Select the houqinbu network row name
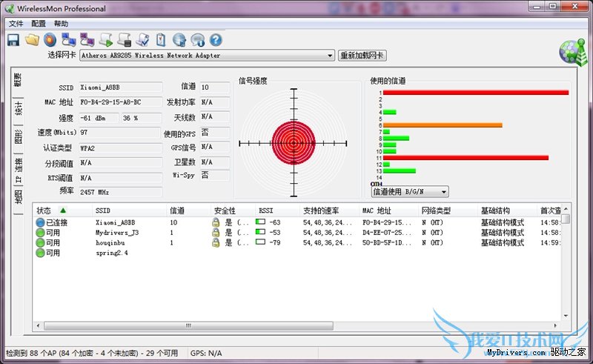This screenshot has height=364, width=593. 110,242
